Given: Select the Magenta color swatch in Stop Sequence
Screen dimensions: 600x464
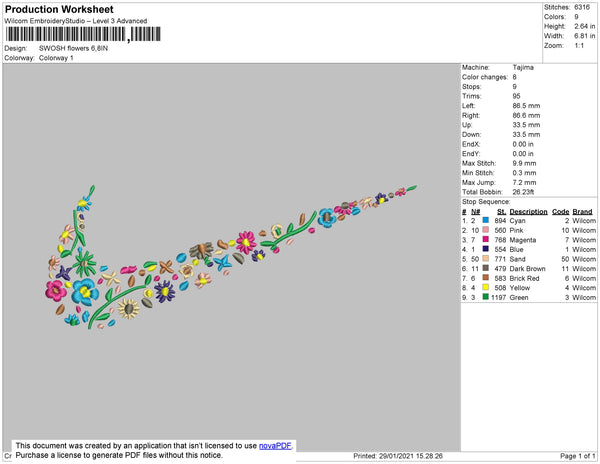Looking at the screenshot, I should coord(486,239).
